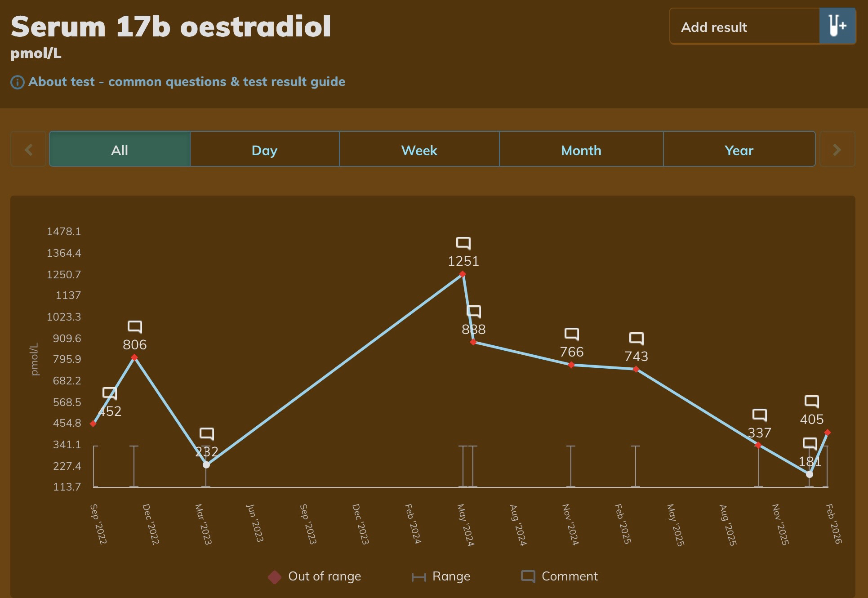Open the comment icon above 337 result
Viewport: 868px width, 598px height.
[x=760, y=415]
